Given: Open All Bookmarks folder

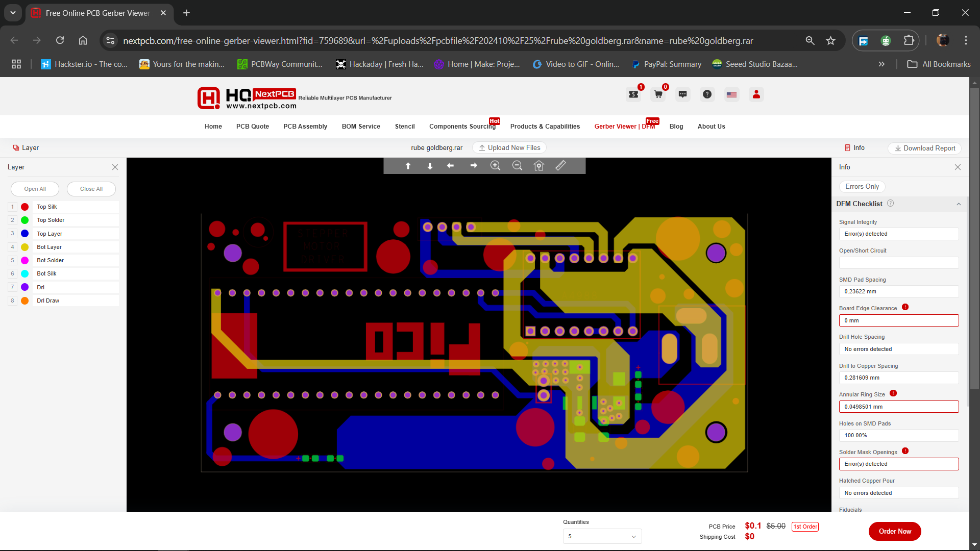Looking at the screenshot, I should click(x=939, y=64).
